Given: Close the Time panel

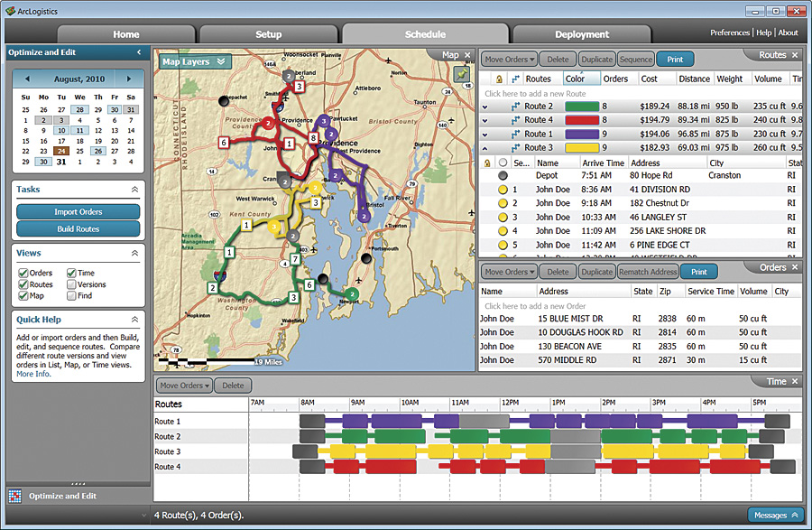Looking at the screenshot, I should point(794,382).
